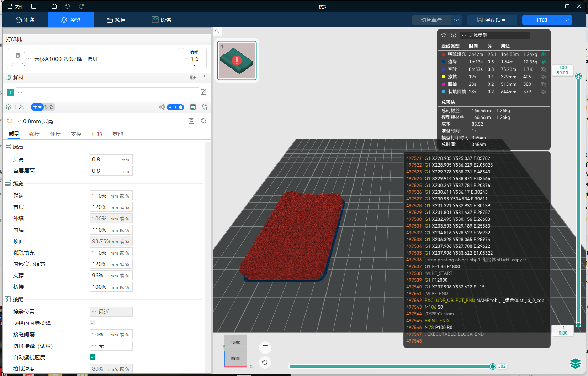Viewport: 588px width, 376px height.
Task: Toggle the advanced mode switch in 工艺 row
Action: click(175, 107)
